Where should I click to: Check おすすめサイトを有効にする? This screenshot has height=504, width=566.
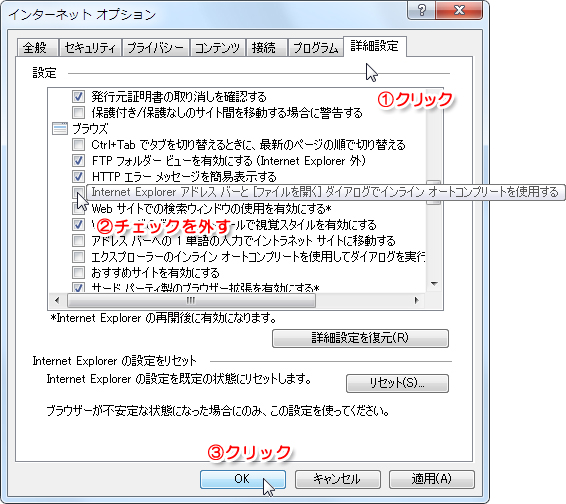[x=78, y=273]
